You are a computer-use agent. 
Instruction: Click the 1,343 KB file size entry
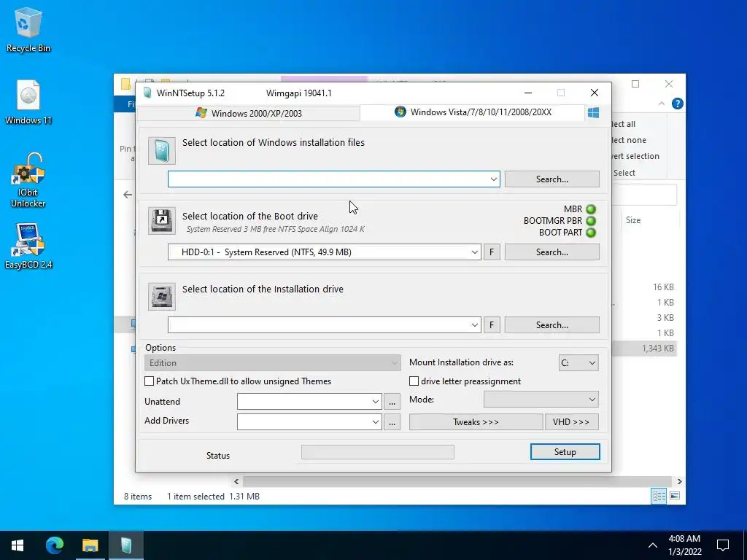[658, 348]
